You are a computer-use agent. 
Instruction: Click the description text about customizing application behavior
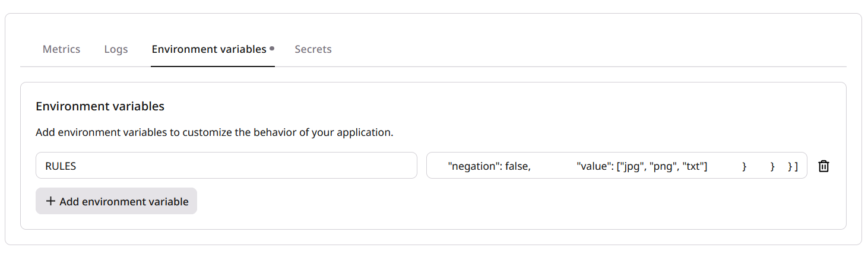click(214, 132)
